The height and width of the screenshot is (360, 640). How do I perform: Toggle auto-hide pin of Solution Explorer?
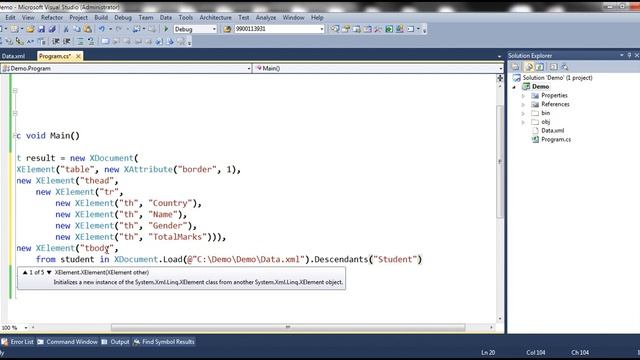(x=629, y=55)
